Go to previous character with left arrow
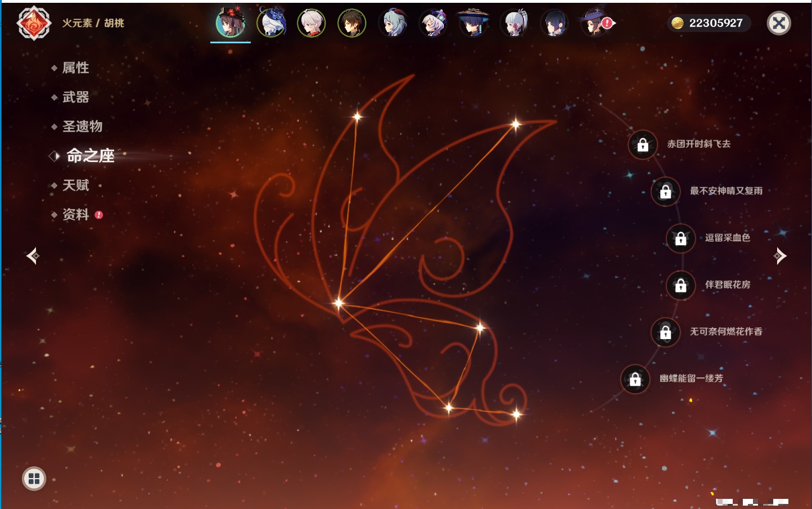812x509 pixels. coord(33,256)
